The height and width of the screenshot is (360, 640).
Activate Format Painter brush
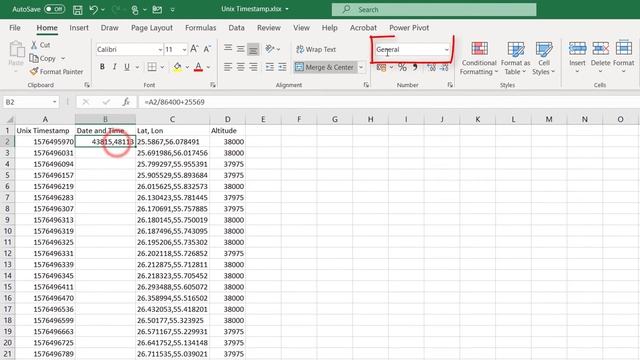(34, 71)
